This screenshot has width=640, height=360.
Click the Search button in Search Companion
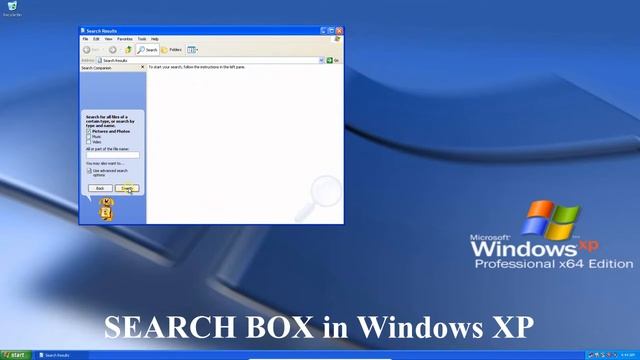coord(127,188)
